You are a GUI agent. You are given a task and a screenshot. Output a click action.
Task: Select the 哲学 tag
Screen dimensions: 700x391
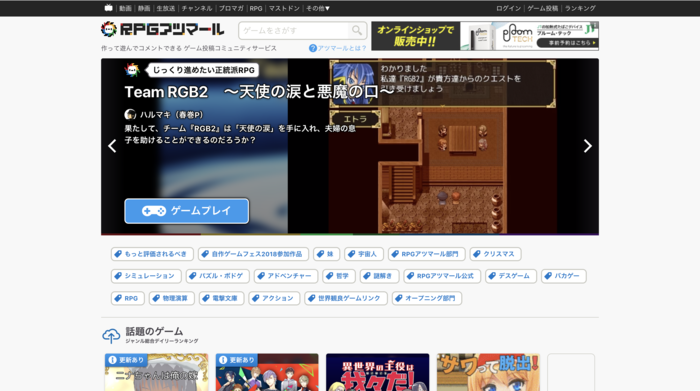click(339, 276)
